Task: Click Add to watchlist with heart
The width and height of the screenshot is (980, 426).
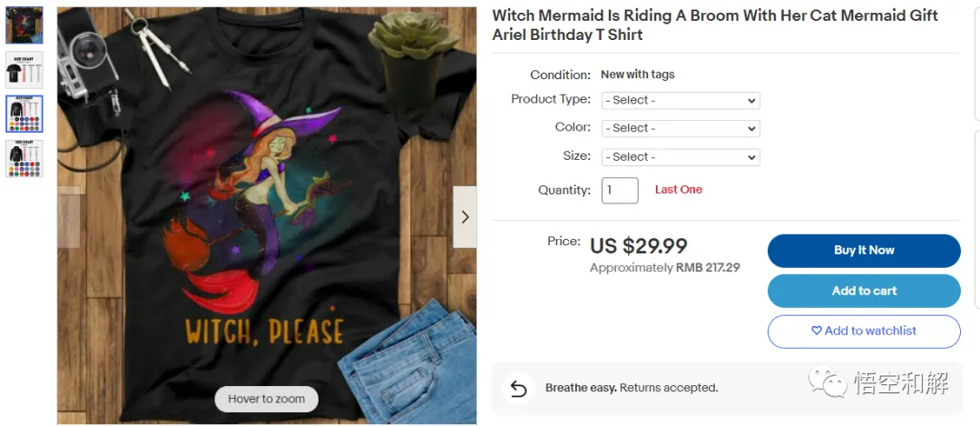Action: (864, 331)
